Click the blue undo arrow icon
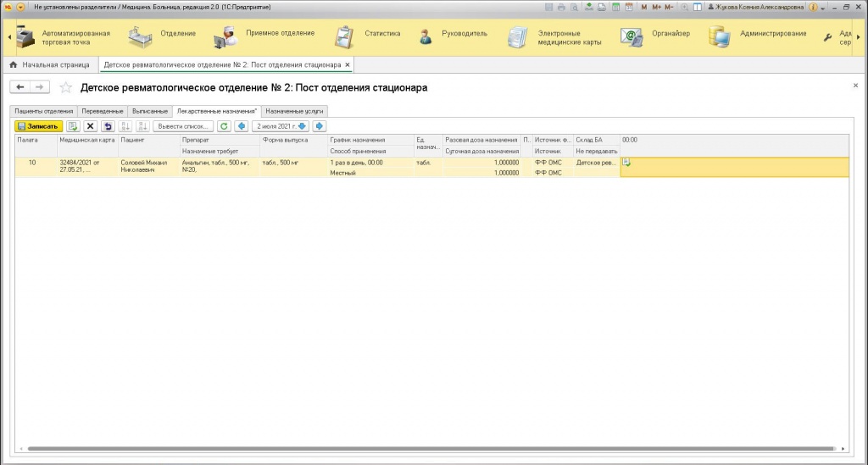Image resolution: width=868 pixels, height=465 pixels. pos(108,126)
